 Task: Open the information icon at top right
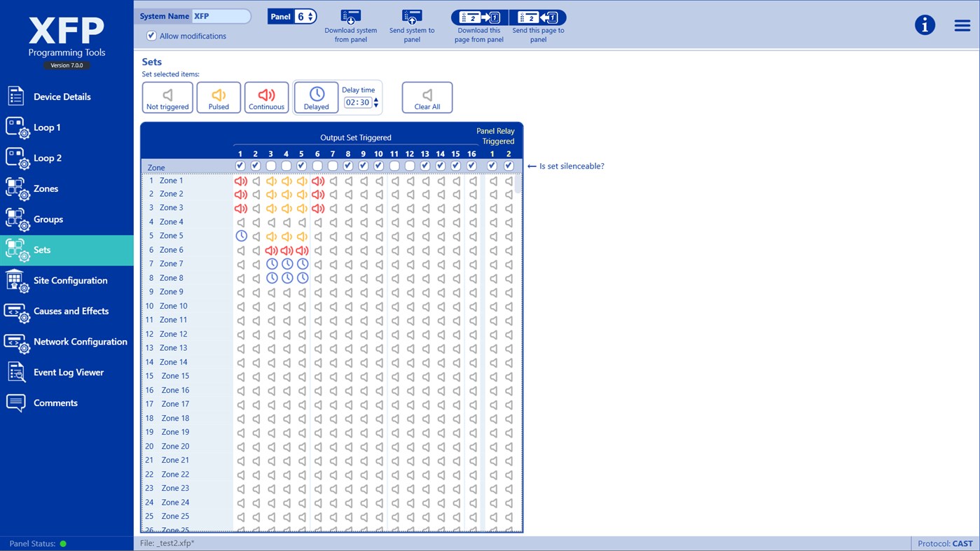point(925,25)
